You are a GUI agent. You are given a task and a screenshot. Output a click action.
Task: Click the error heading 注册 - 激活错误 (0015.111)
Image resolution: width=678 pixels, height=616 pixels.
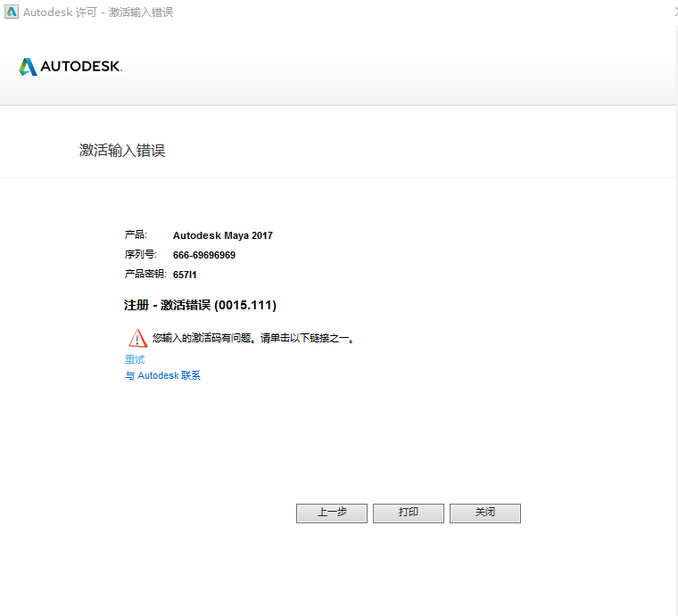200,306
